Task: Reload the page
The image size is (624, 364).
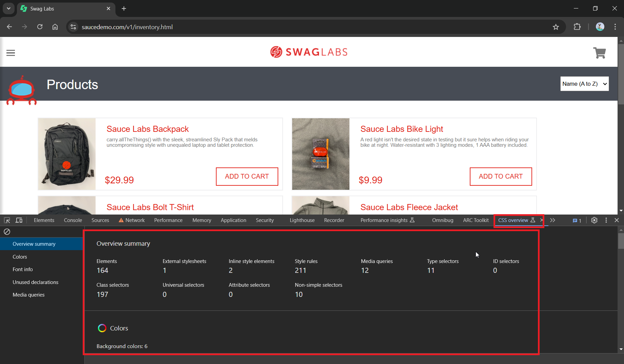Action: pyautogui.click(x=40, y=27)
